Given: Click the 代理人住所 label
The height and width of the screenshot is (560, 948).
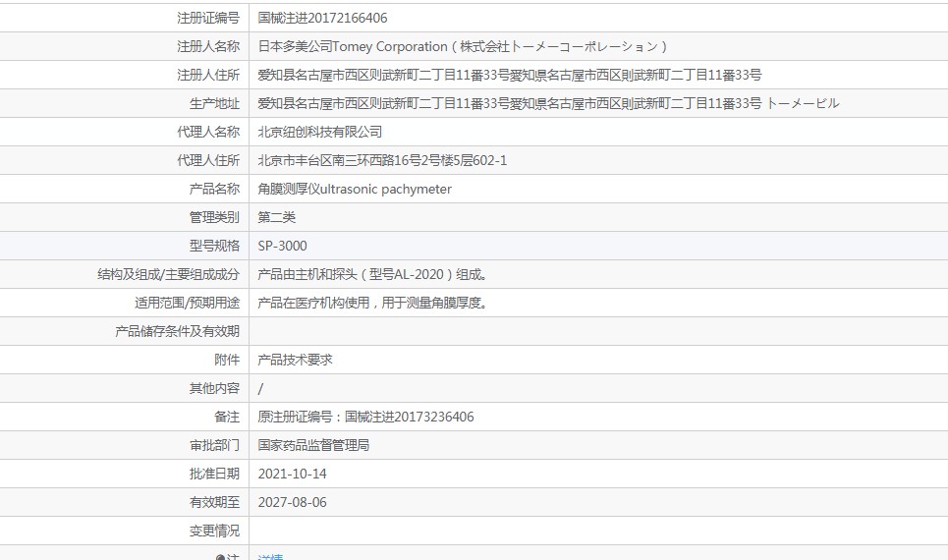Looking at the screenshot, I should tap(208, 160).
